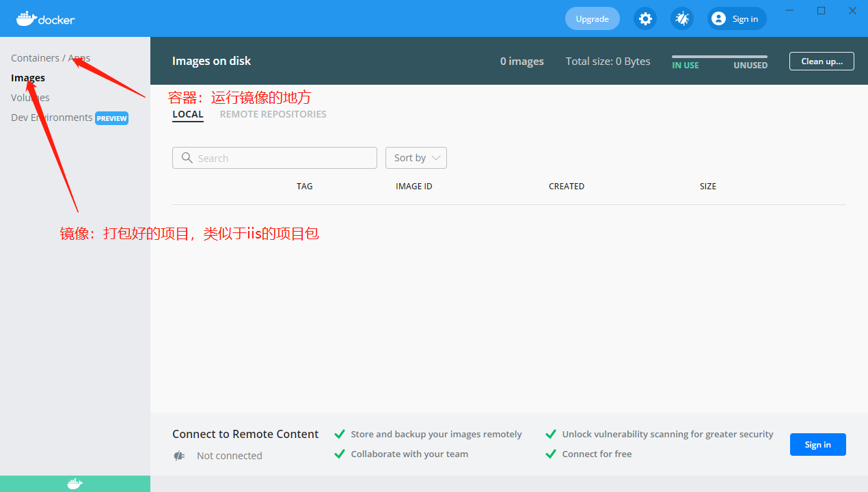Click the SIZE column header
Viewport: 868px width, 492px height.
pos(708,186)
